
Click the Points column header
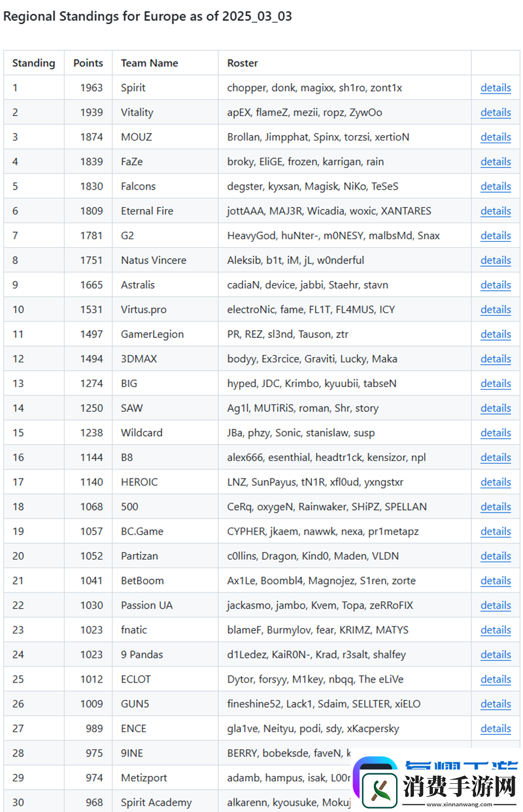coord(88,63)
